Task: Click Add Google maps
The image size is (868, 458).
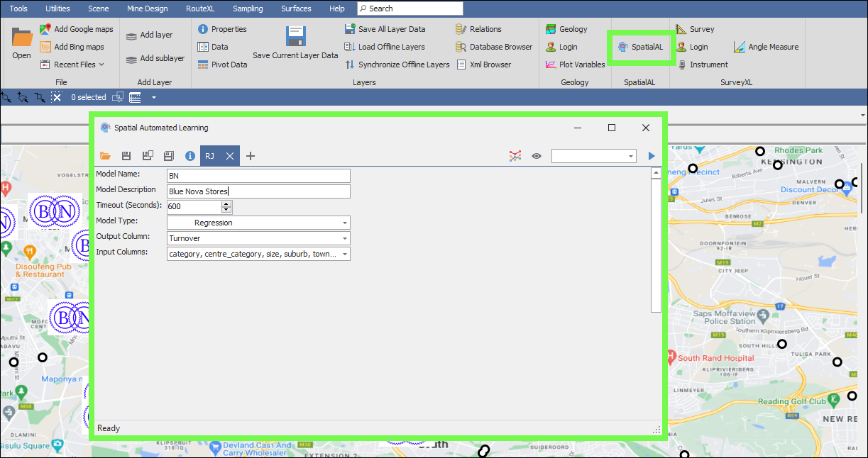Action: (77, 29)
